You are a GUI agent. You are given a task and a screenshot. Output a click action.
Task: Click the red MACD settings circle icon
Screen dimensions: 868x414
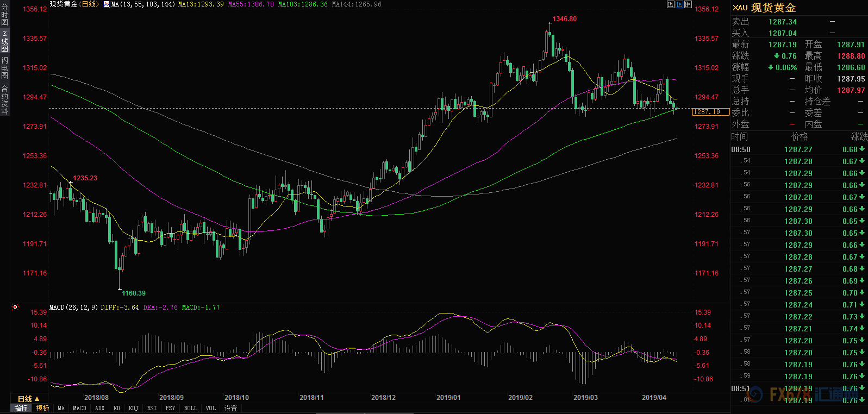coord(15,307)
